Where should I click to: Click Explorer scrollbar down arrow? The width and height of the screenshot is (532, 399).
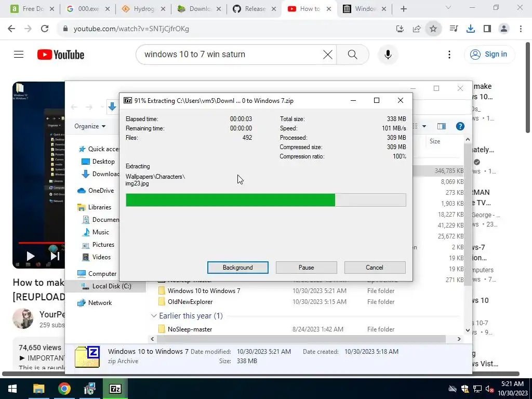pos(468,330)
